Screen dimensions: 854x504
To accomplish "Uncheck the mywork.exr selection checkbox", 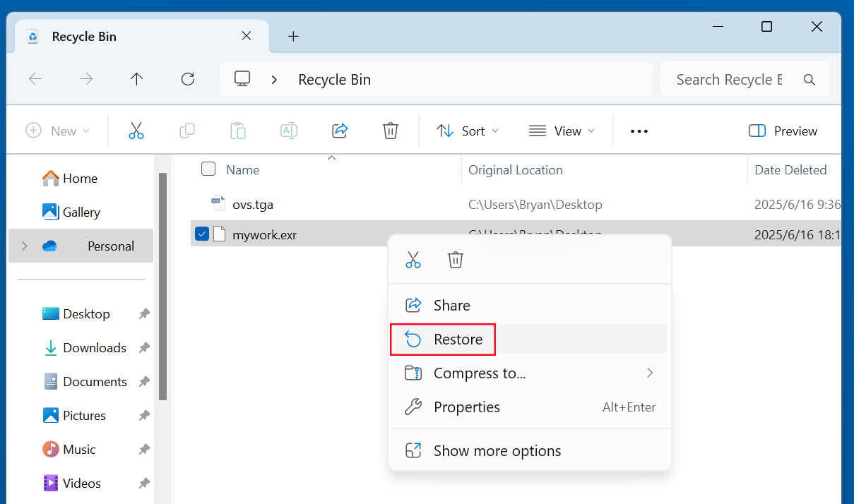I will click(201, 234).
